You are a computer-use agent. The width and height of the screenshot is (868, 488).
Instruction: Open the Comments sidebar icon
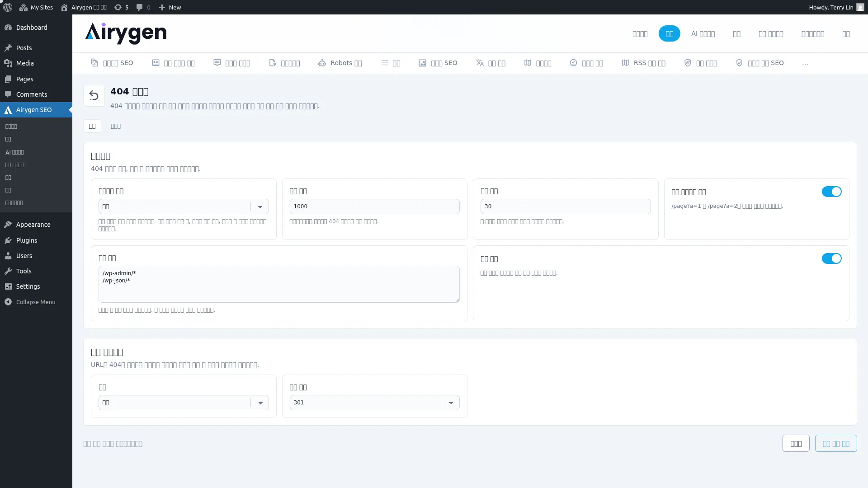coord(8,94)
